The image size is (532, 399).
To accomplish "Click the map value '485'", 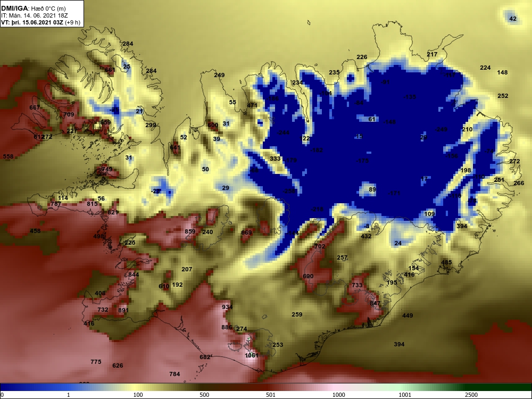I will coord(446,262).
